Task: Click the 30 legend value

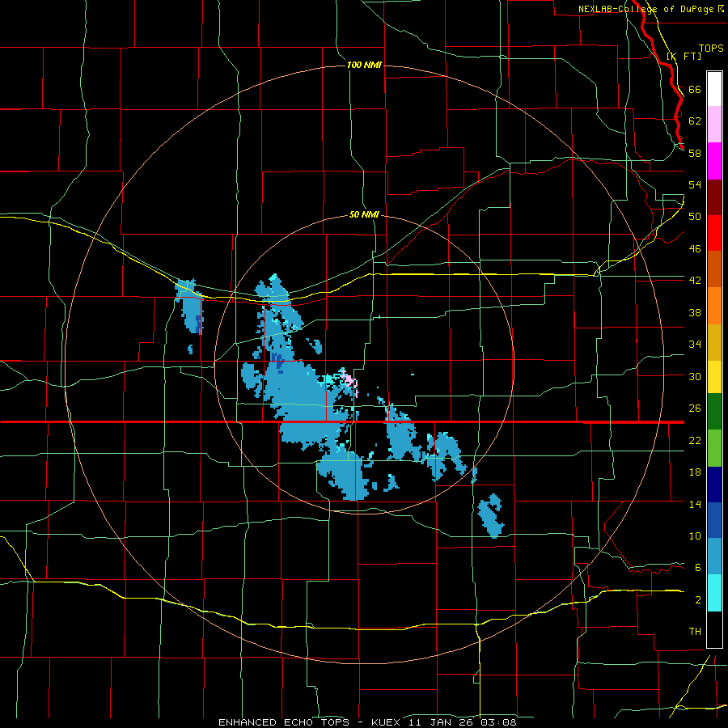Action: [695, 376]
